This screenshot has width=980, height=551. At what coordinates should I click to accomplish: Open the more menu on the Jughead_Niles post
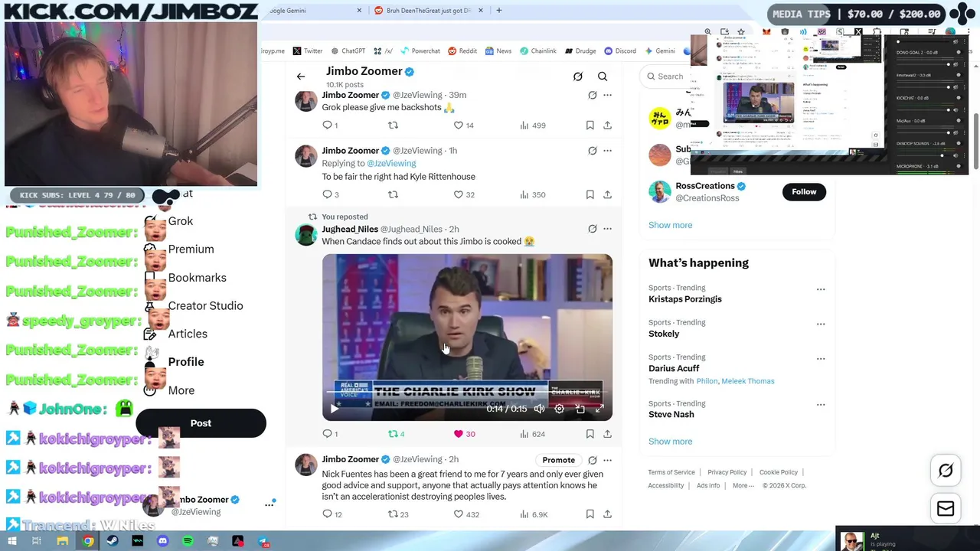(607, 229)
